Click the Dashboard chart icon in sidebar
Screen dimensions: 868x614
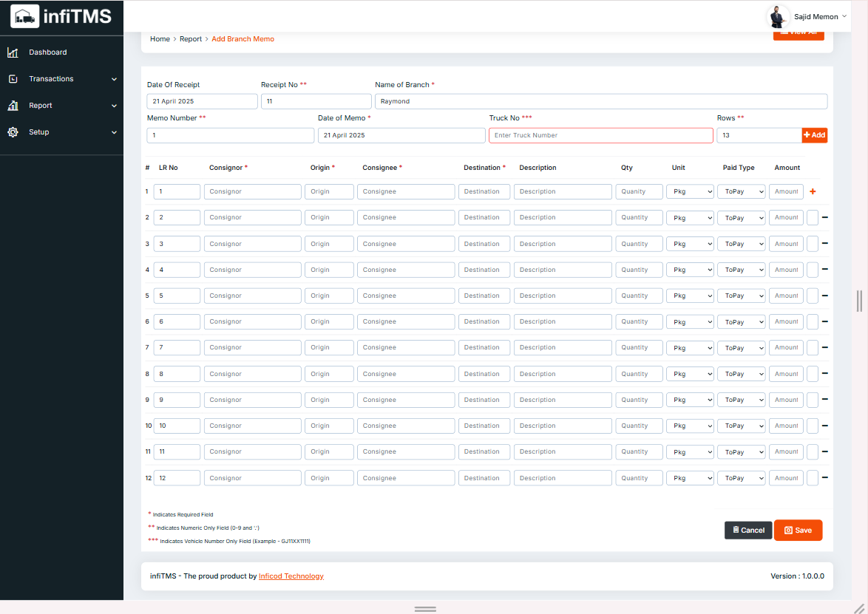pos(13,52)
